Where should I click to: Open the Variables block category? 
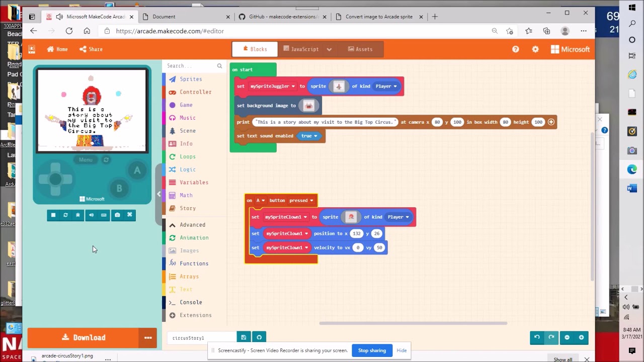pos(194,183)
